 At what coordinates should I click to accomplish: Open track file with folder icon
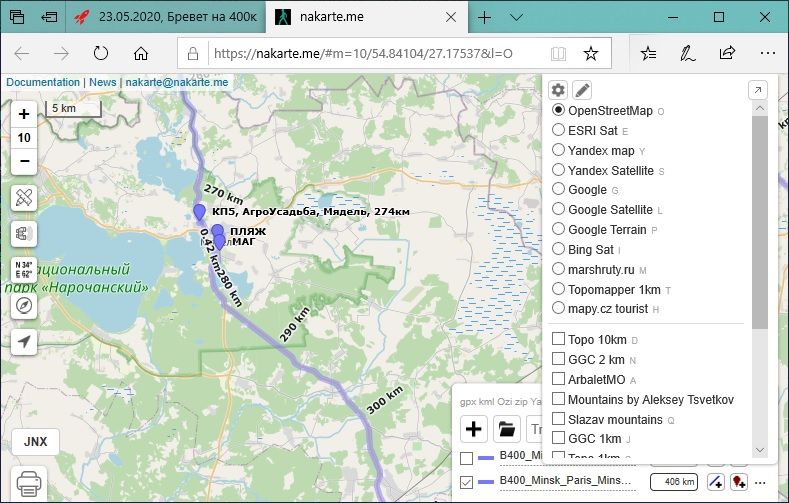506,429
